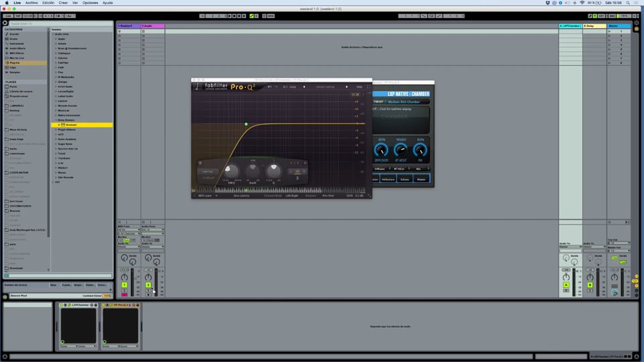Open the Samples category in browser
This screenshot has height=362, width=644.
click(x=15, y=72)
